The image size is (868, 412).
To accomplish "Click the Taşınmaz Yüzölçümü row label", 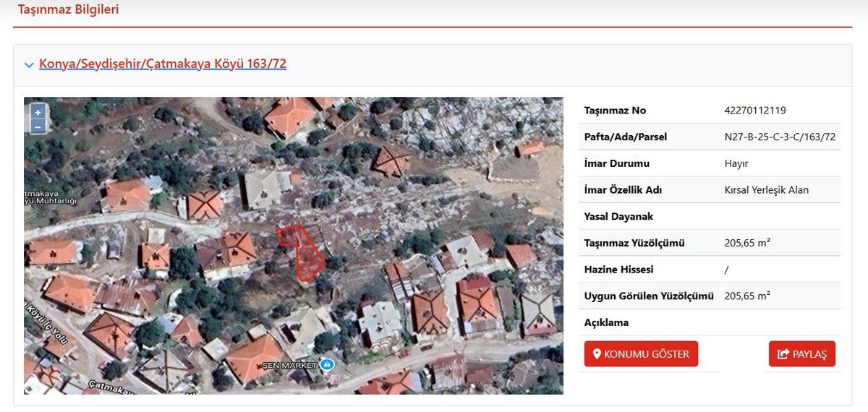I will (x=634, y=243).
